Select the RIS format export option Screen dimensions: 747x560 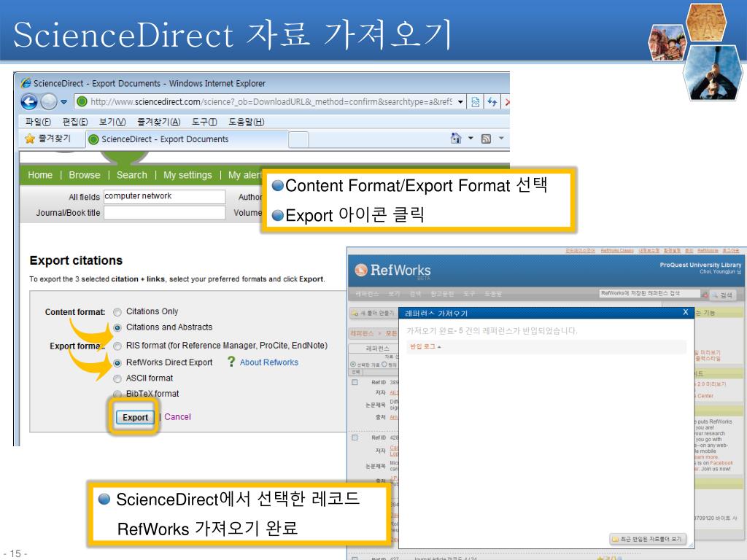tap(117, 346)
